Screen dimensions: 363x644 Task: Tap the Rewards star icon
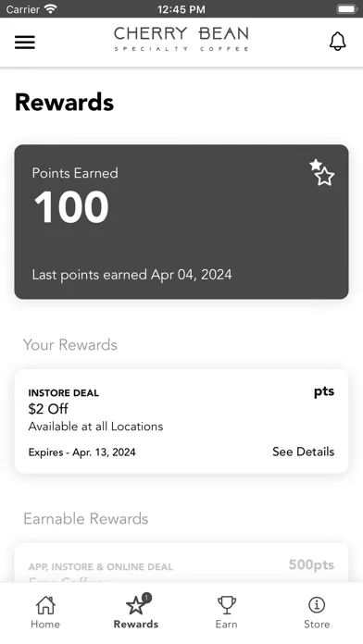click(136, 606)
